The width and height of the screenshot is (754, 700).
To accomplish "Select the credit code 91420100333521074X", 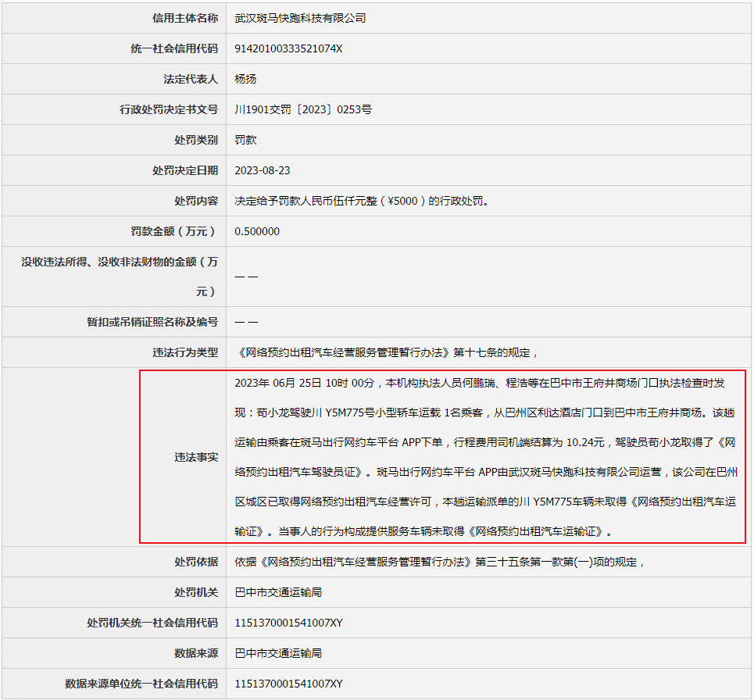I will pos(288,48).
